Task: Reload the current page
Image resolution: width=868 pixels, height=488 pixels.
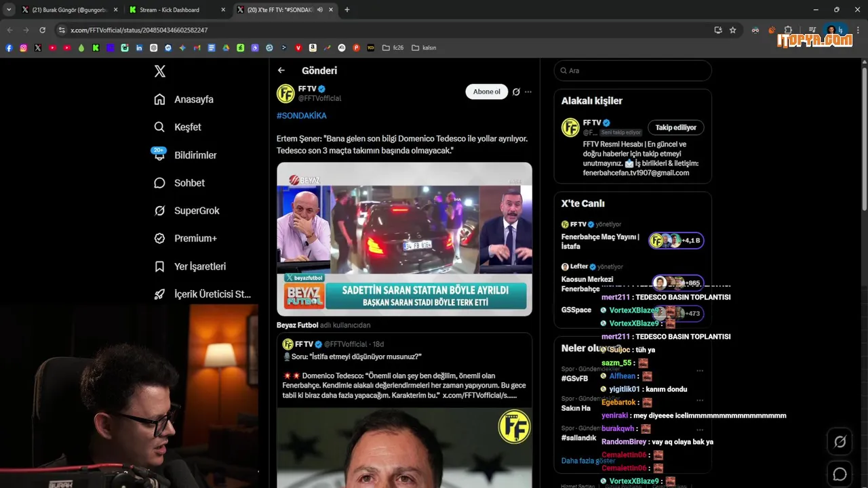Action: pos(42,30)
